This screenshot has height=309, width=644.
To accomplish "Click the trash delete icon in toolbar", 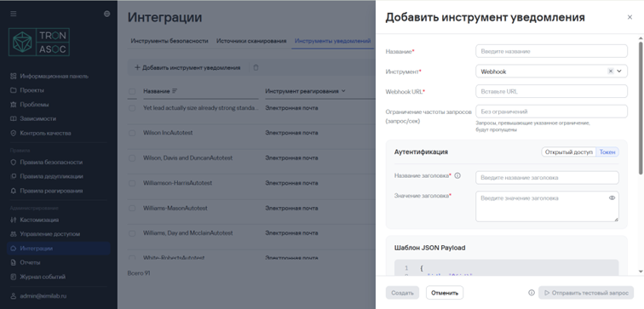I will point(256,68).
